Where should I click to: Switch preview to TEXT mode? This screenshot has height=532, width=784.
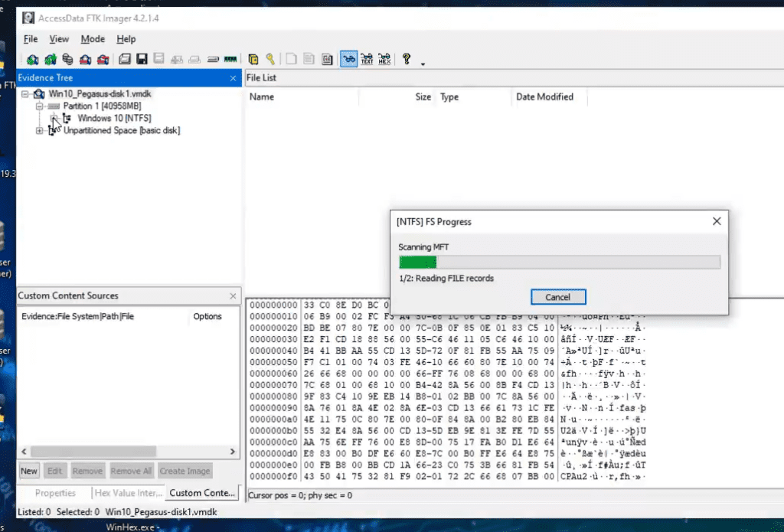pyautogui.click(x=367, y=59)
